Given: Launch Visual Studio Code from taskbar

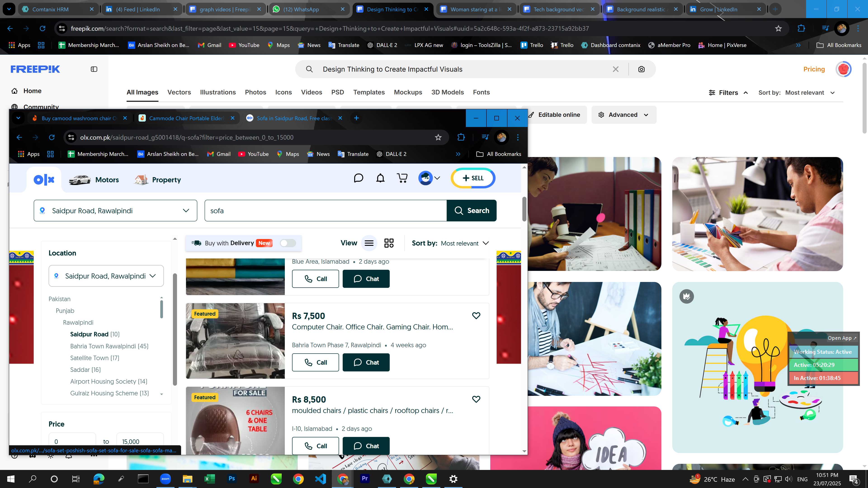Looking at the screenshot, I should tap(321, 479).
